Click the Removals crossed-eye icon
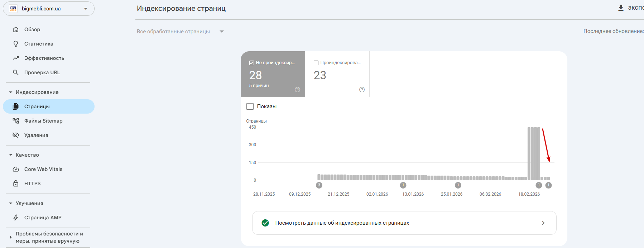 pos(16,135)
